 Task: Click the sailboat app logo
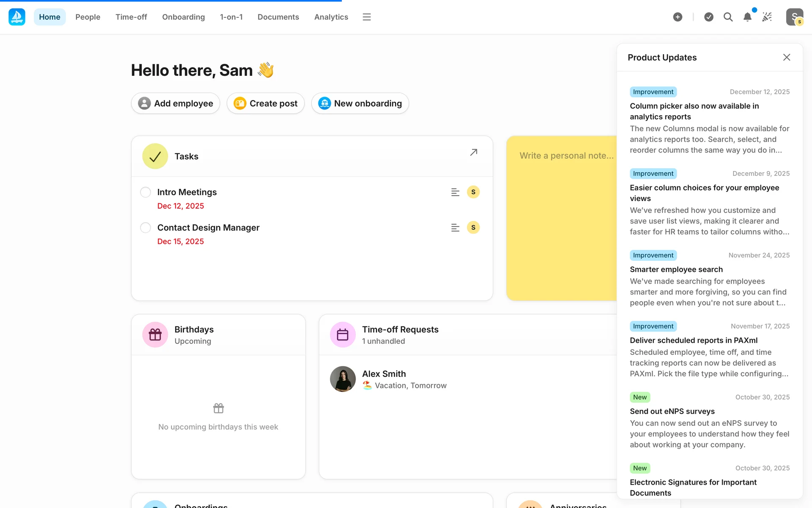click(17, 17)
